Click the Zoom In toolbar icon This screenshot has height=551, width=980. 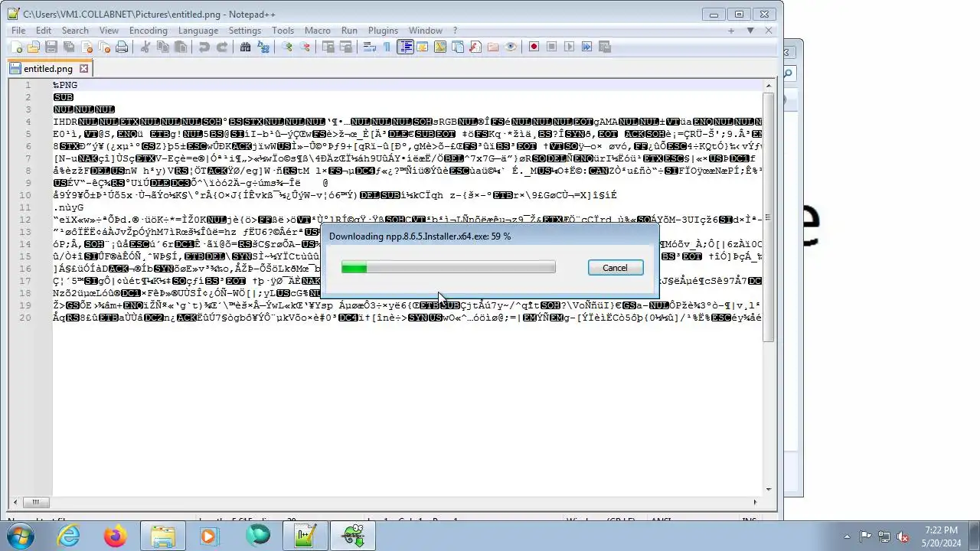coord(287,47)
